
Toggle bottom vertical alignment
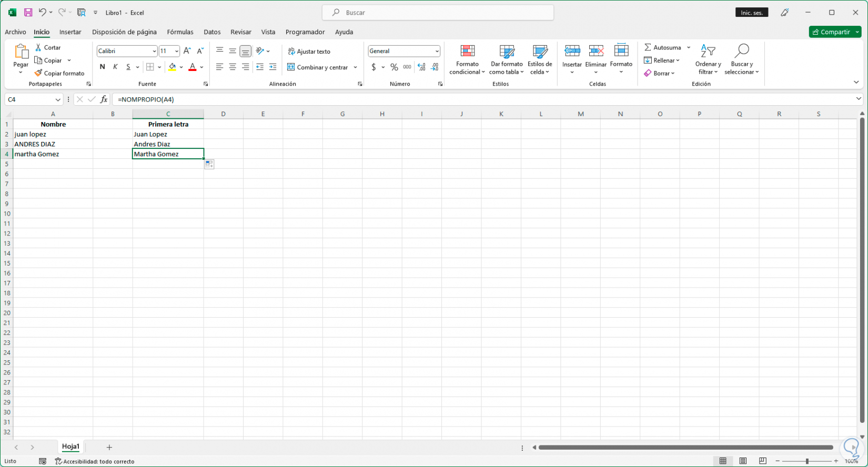coord(246,51)
